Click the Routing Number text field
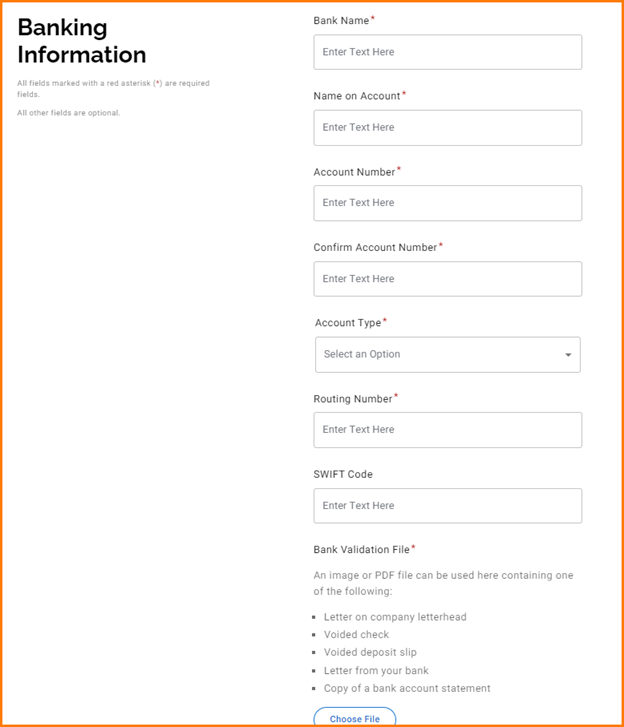Screen dimensions: 624x727 pos(447,430)
